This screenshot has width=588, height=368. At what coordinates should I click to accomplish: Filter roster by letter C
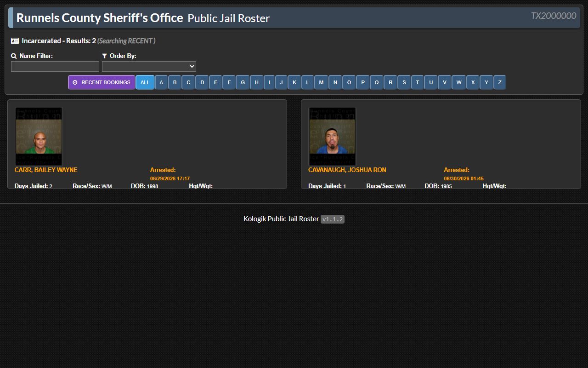(188, 82)
